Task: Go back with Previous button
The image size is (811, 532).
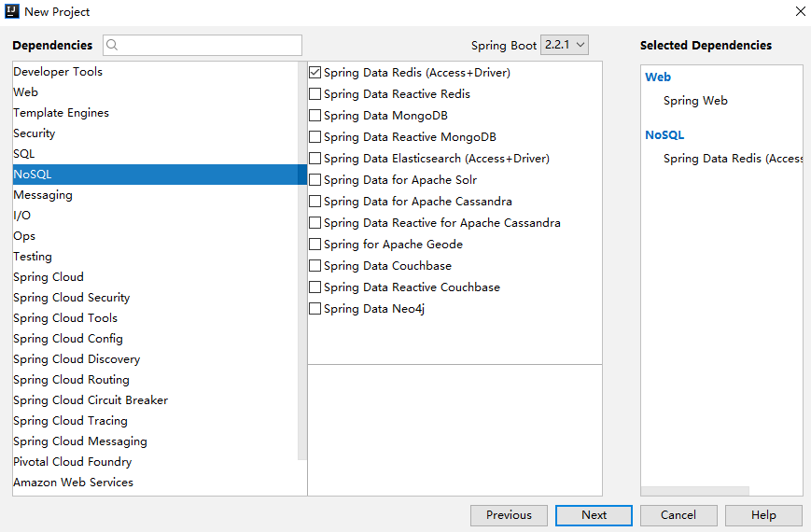Action: (509, 515)
